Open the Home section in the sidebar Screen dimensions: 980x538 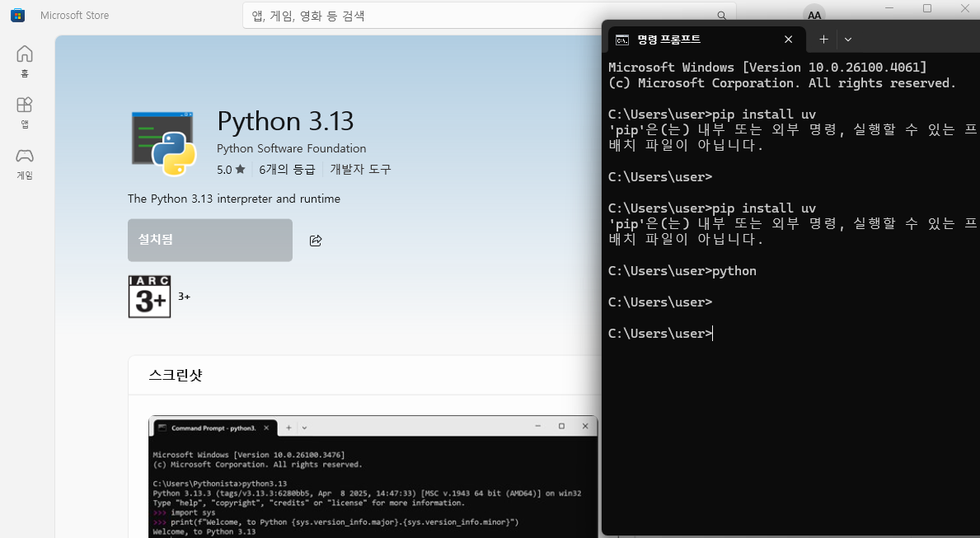pyautogui.click(x=25, y=61)
